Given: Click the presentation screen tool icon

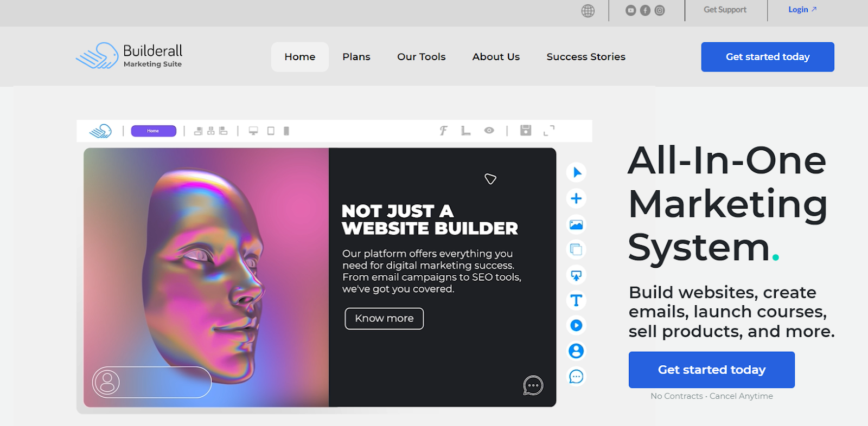Looking at the screenshot, I should (x=576, y=275).
